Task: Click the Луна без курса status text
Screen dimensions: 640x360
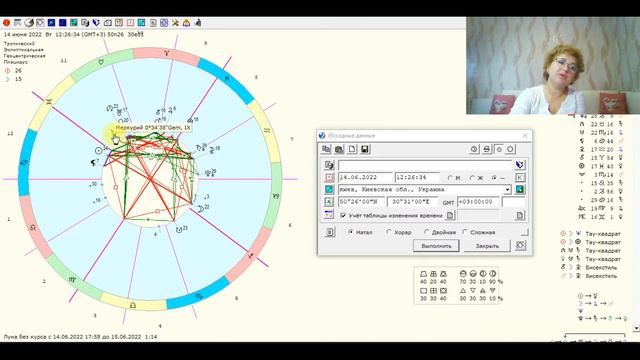Action: [80, 337]
